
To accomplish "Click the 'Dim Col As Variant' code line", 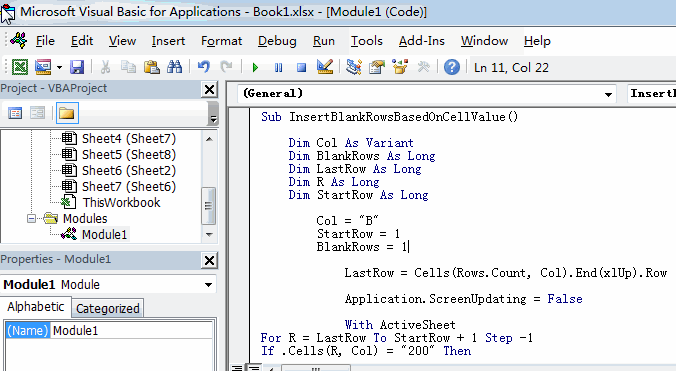I will 351,143.
